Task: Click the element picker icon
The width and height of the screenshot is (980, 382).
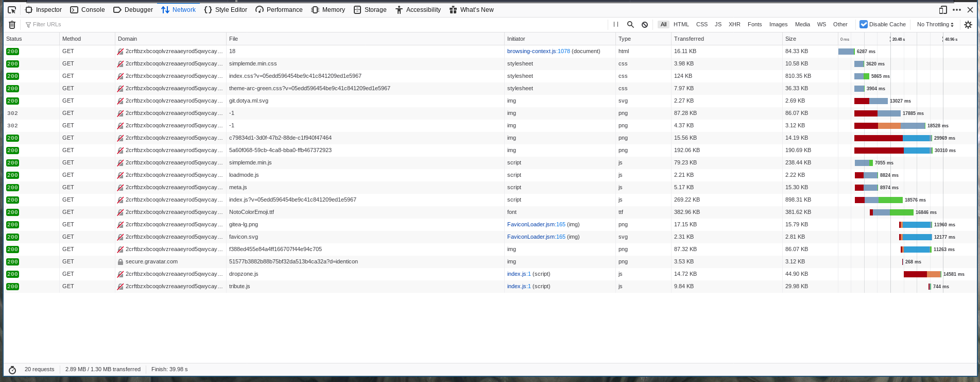Action: pyautogui.click(x=12, y=10)
